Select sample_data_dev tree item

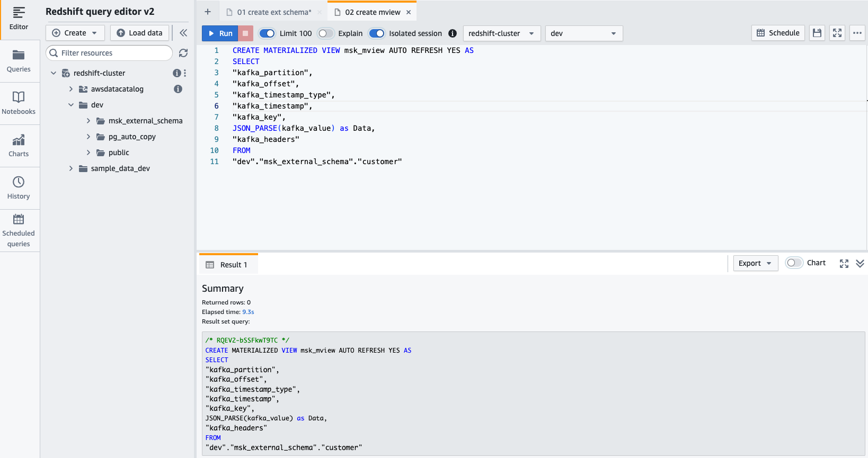tap(120, 168)
